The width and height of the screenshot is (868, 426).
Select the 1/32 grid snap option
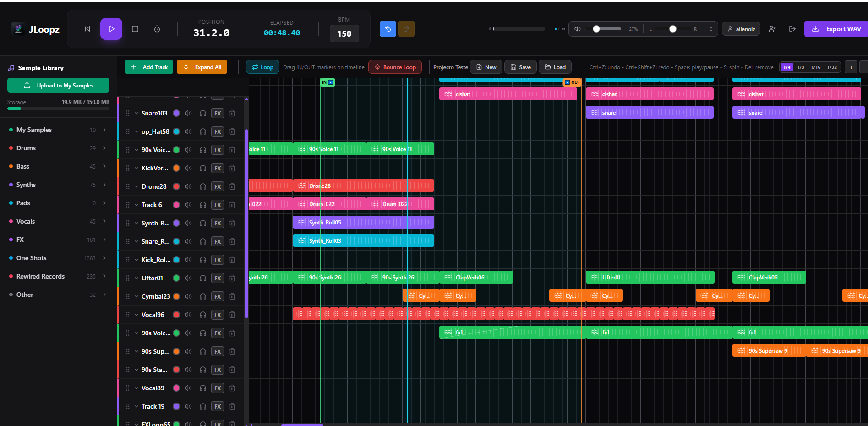point(832,67)
